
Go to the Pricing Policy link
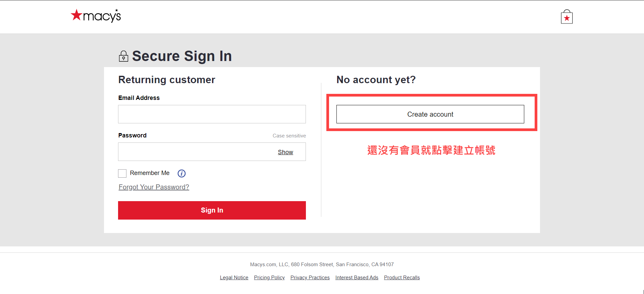[269, 278]
